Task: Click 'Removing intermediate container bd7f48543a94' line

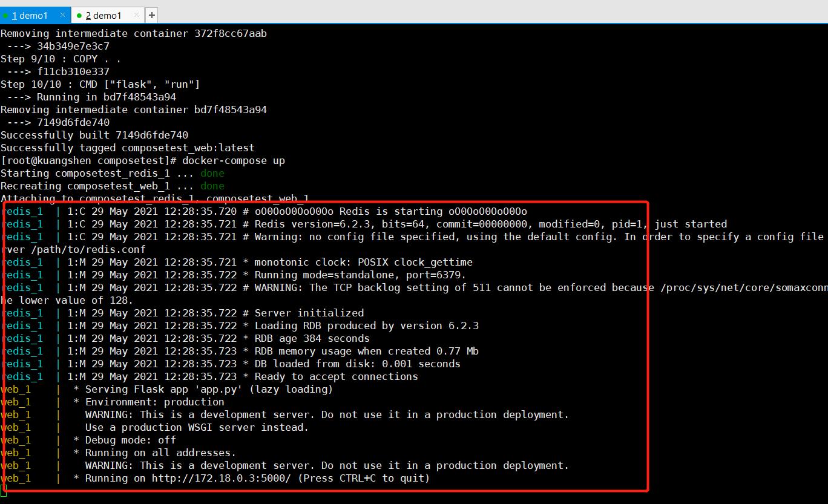Action: [x=134, y=110]
